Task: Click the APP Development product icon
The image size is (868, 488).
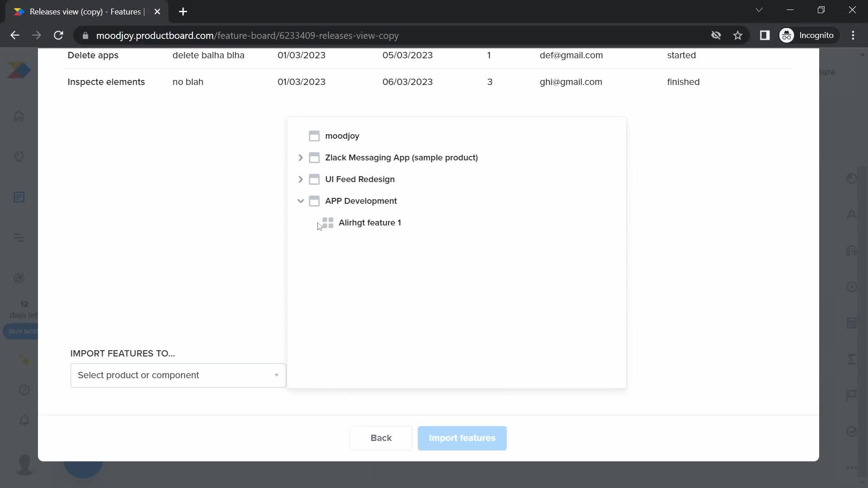Action: [314, 201]
